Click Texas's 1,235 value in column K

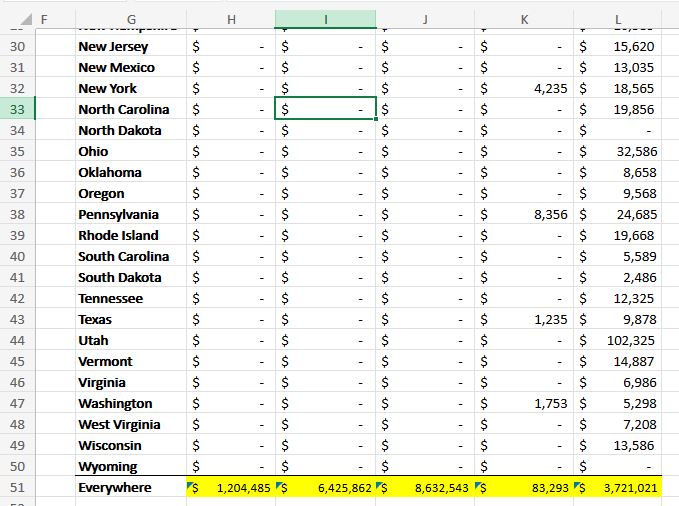(x=524, y=319)
